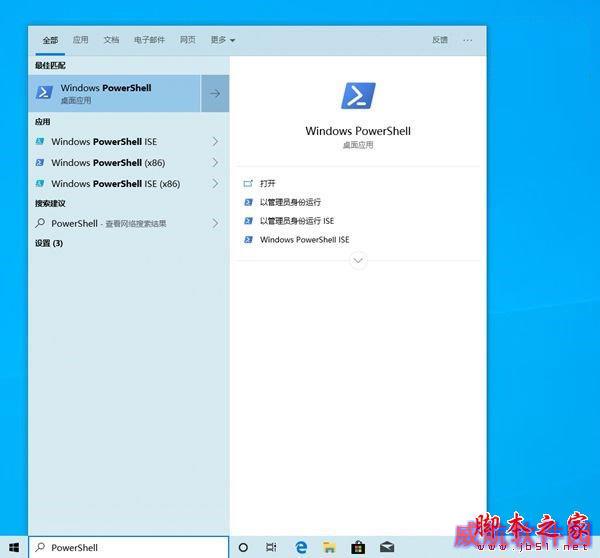
Task: Expand chevron for Windows PowerShell ISE (x86)
Action: coord(215,184)
